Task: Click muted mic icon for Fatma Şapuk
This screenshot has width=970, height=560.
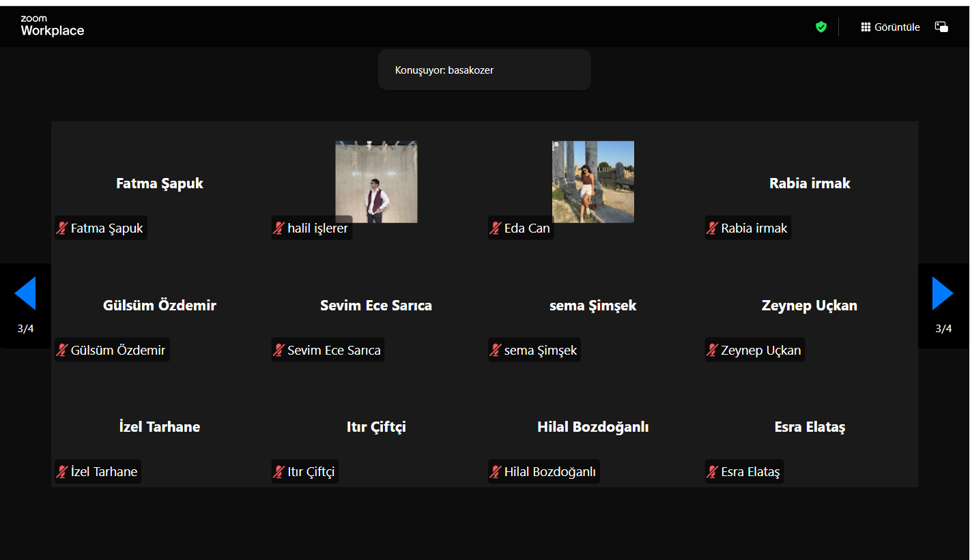Action: point(62,229)
